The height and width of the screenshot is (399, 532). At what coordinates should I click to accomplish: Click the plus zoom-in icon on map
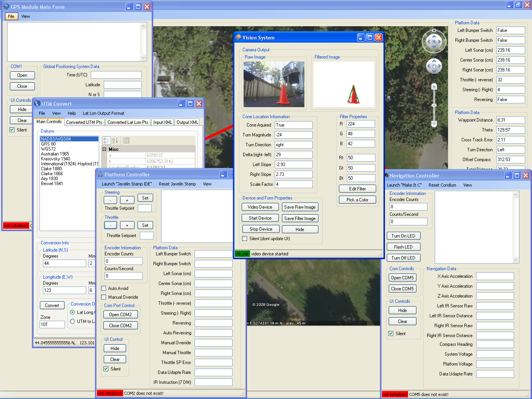[434, 87]
